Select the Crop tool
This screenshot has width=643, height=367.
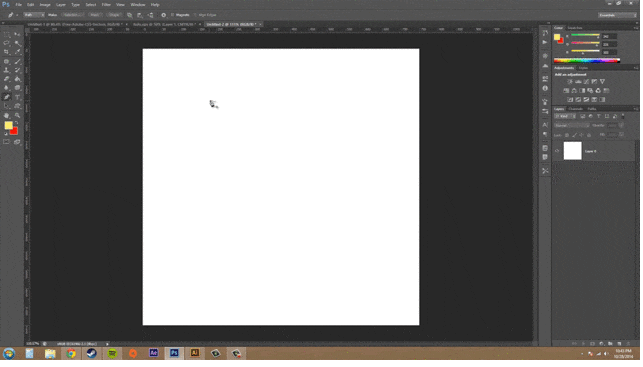[x=7, y=52]
